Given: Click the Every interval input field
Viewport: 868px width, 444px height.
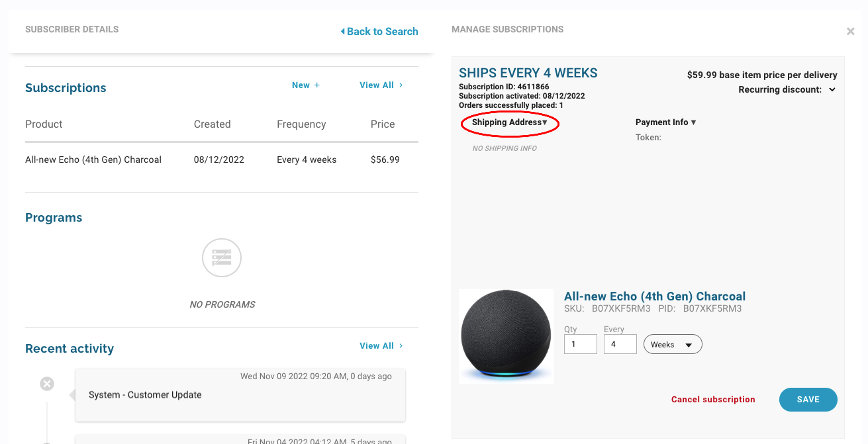Looking at the screenshot, I should coord(620,345).
